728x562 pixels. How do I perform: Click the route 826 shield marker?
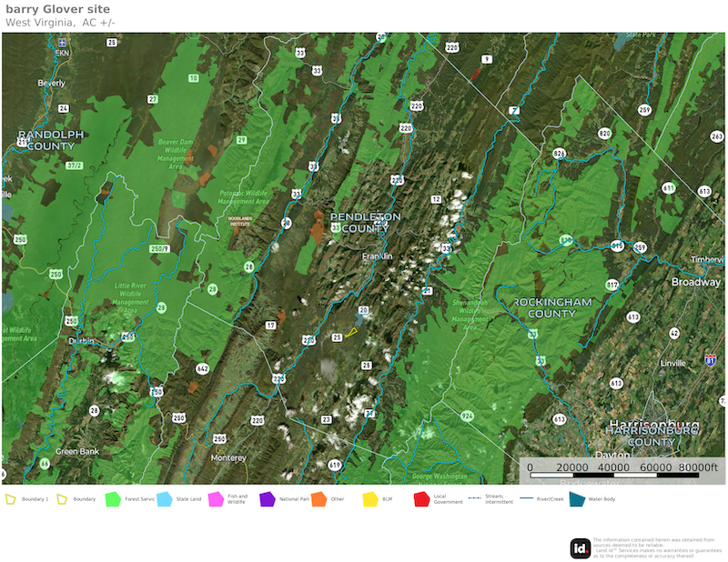point(559,154)
